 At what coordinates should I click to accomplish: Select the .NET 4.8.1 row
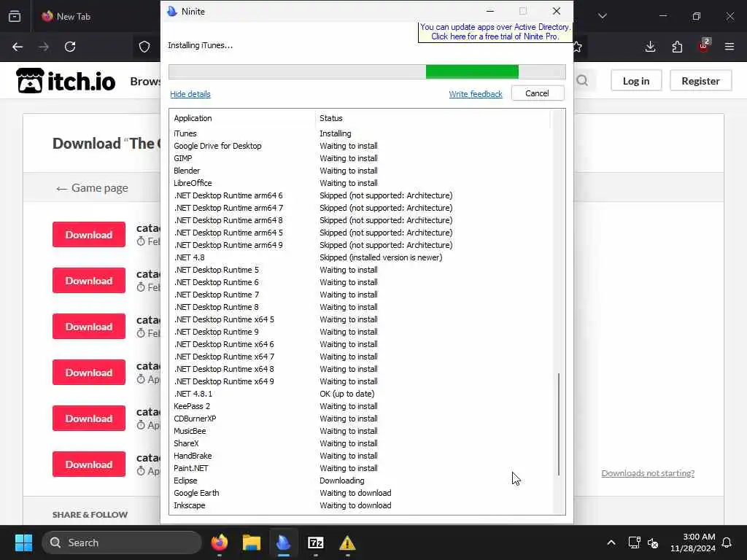click(361, 394)
